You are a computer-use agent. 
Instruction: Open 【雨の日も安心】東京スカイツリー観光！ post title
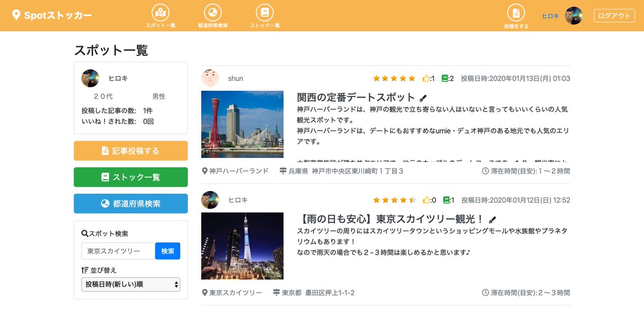coord(391,219)
